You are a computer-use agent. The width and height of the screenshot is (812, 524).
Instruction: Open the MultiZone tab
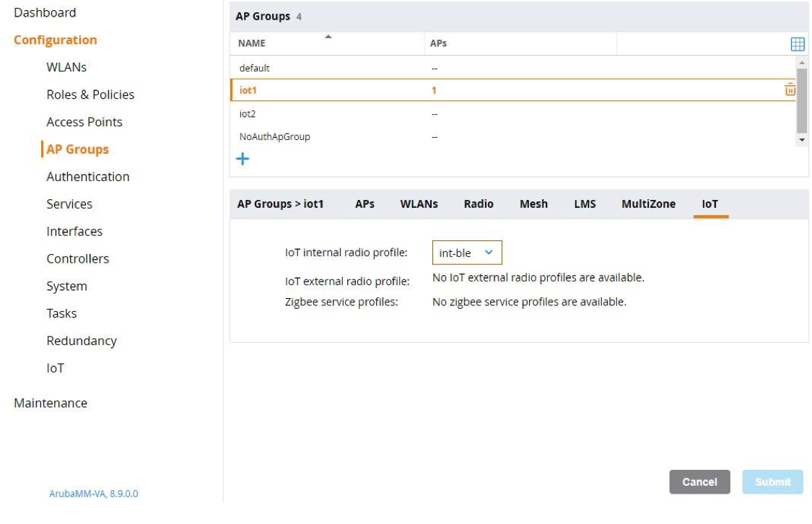point(647,204)
